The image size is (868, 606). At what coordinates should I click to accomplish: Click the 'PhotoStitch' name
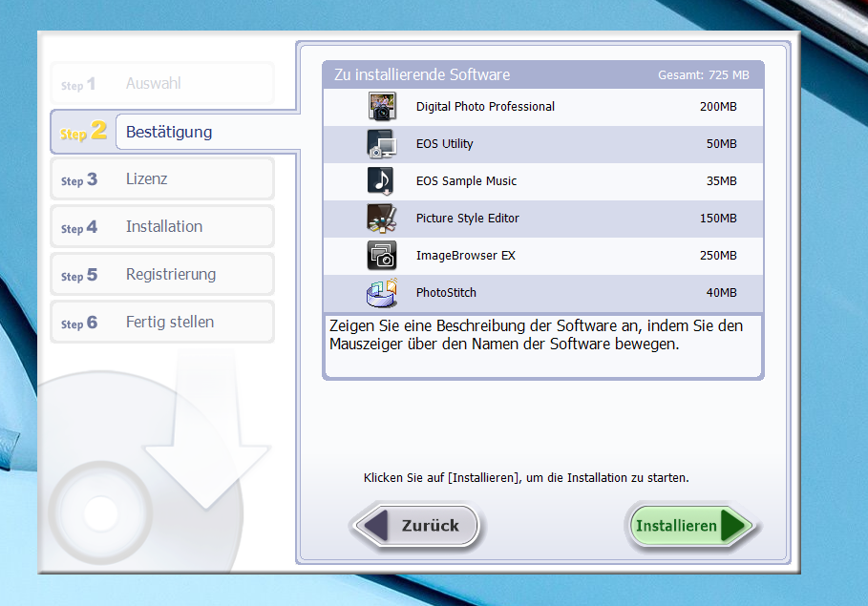point(446,293)
